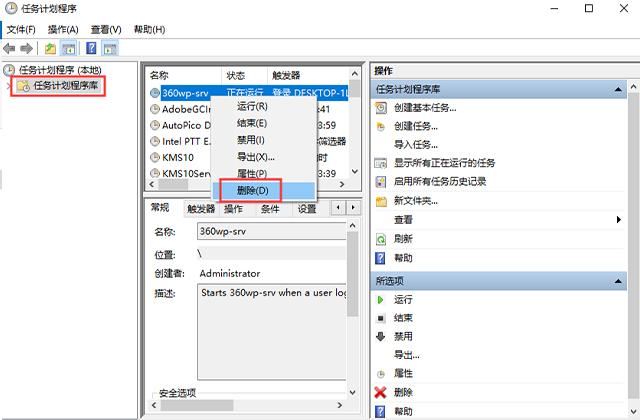Image resolution: width=640 pixels, height=420 pixels.
Task: Collapse the 所选项 actions section
Action: click(x=618, y=281)
